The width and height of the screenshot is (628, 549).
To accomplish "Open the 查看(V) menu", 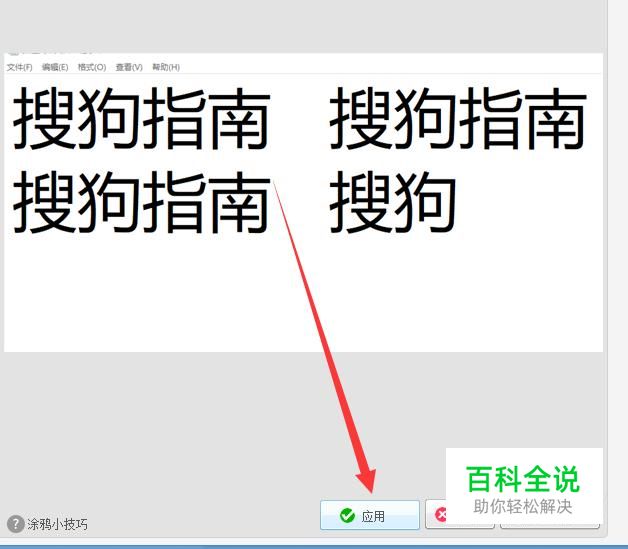I will [129, 67].
